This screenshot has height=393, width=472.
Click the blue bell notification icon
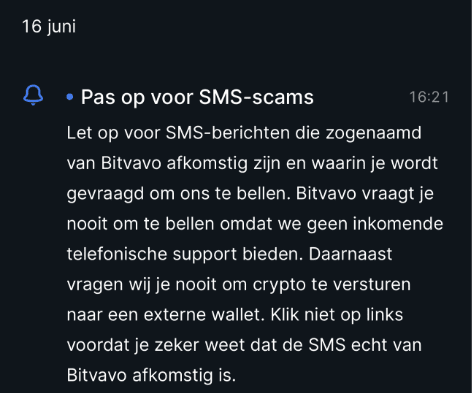coord(33,95)
